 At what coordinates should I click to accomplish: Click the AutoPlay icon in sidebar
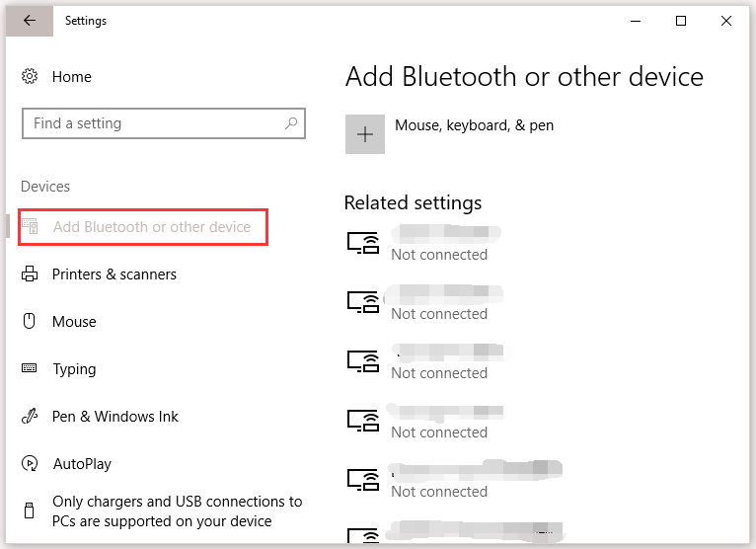30,463
